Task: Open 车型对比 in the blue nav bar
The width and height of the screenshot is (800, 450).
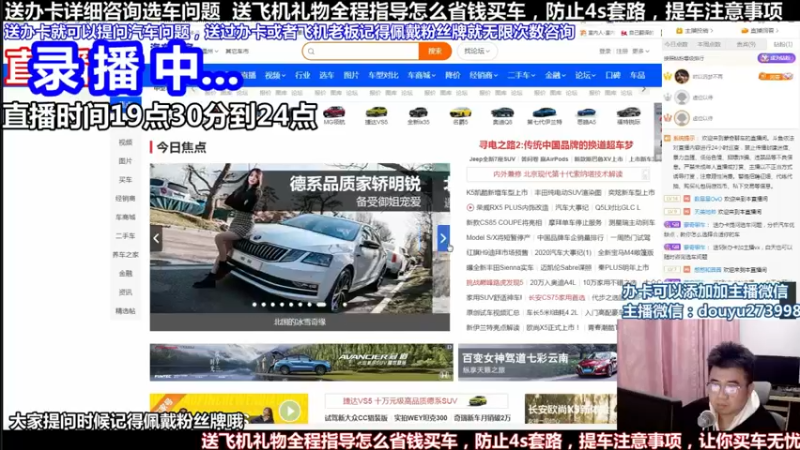Action: click(383, 76)
